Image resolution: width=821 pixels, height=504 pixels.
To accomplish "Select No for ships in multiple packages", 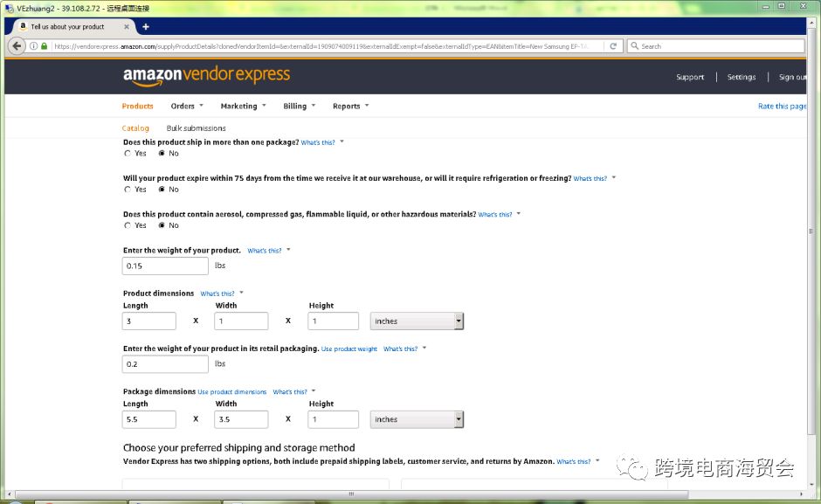I will click(162, 154).
